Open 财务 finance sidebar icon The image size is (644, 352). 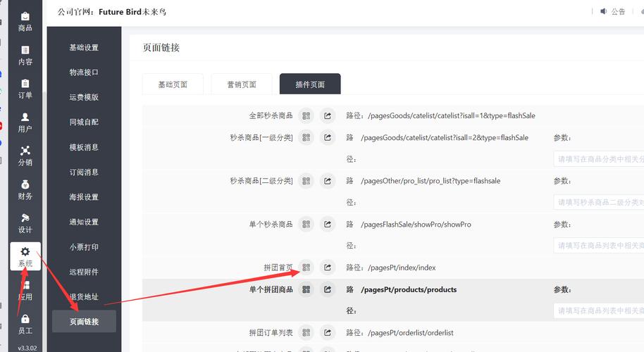click(x=25, y=189)
